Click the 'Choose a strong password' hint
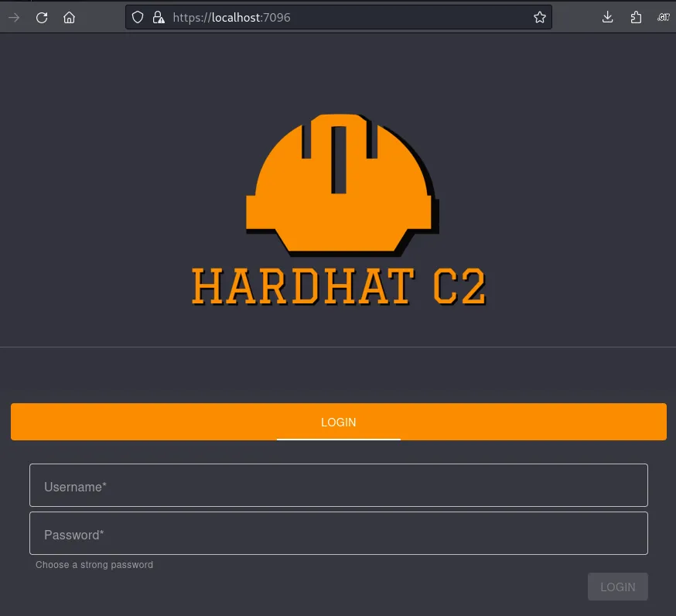676x616 pixels. (94, 565)
